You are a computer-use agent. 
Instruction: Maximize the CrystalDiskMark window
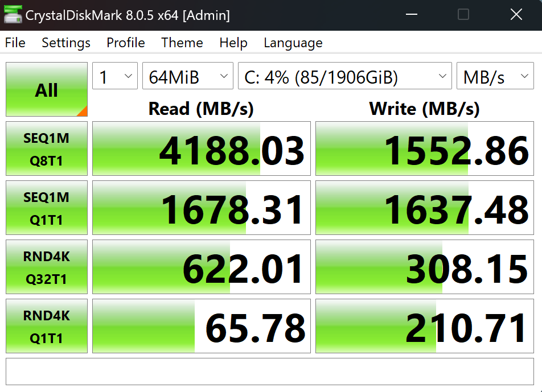coord(463,14)
